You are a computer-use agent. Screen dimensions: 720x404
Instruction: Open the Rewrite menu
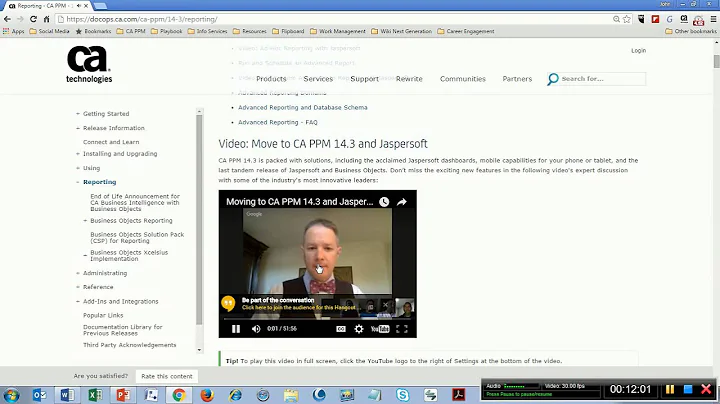click(x=409, y=79)
